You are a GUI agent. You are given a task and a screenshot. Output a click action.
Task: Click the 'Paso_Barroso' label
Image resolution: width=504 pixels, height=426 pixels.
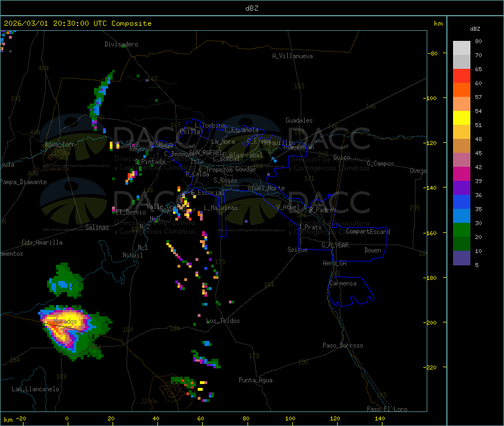(x=343, y=345)
